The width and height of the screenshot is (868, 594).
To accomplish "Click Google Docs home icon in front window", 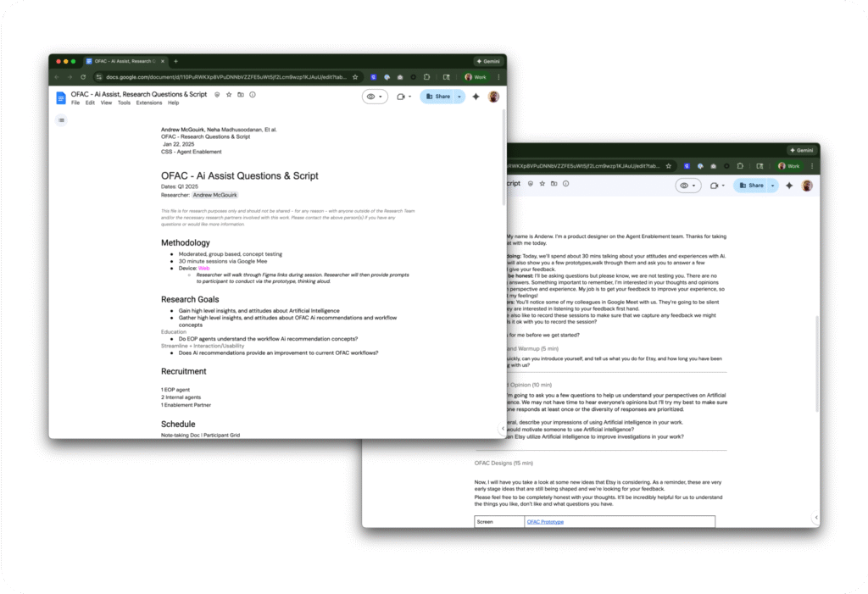I will point(61,97).
